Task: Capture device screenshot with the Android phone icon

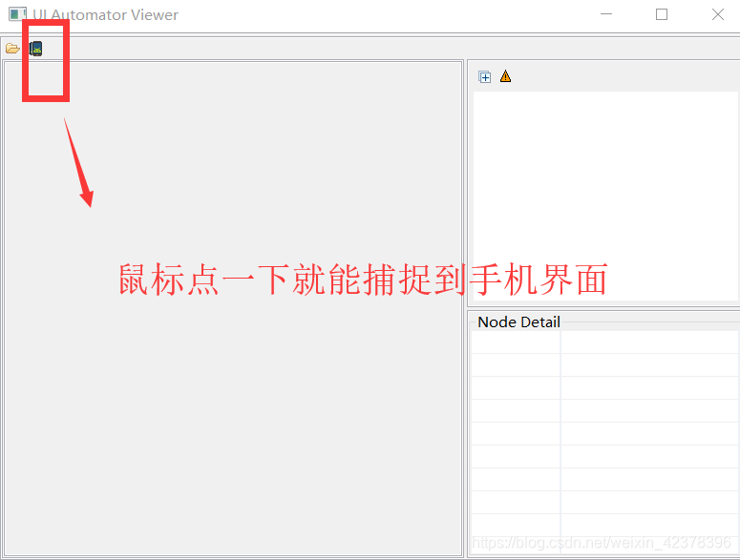Action: pyautogui.click(x=36, y=49)
